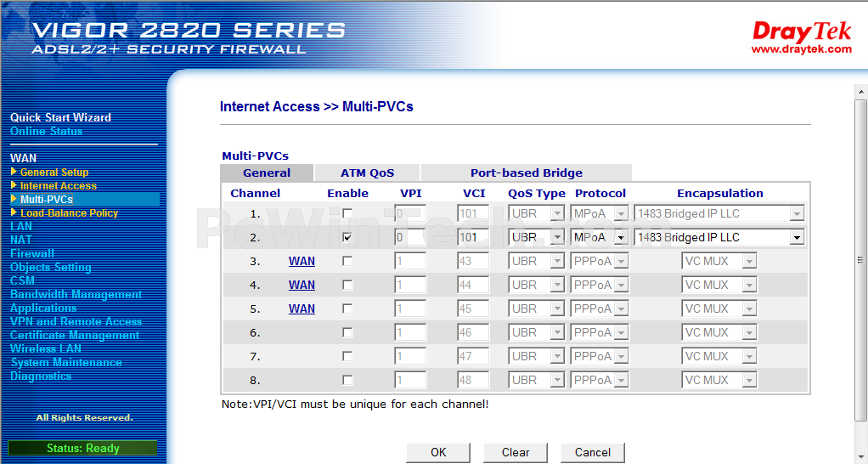
Task: Enable channel 1 checkbox
Action: click(347, 213)
